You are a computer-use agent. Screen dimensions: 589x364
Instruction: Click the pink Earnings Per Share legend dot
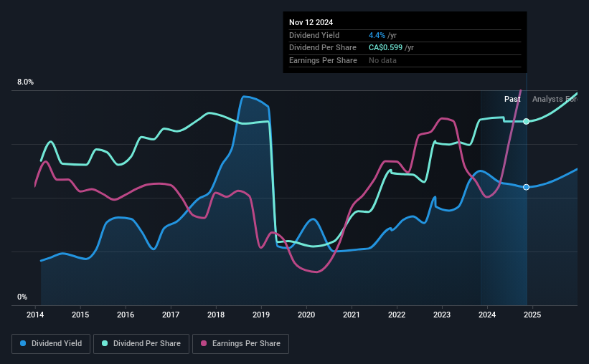pos(204,343)
